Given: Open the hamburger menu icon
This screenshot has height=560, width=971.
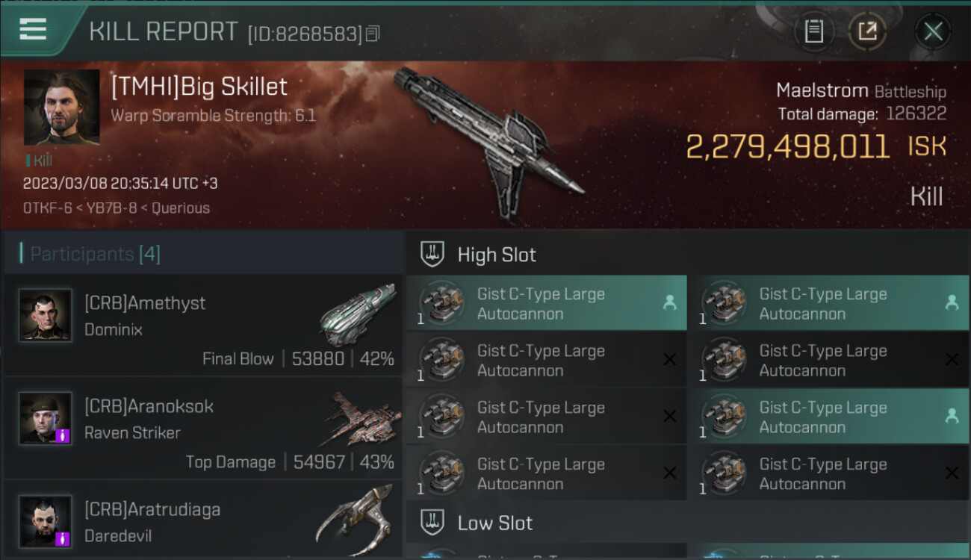Looking at the screenshot, I should pos(33,29).
